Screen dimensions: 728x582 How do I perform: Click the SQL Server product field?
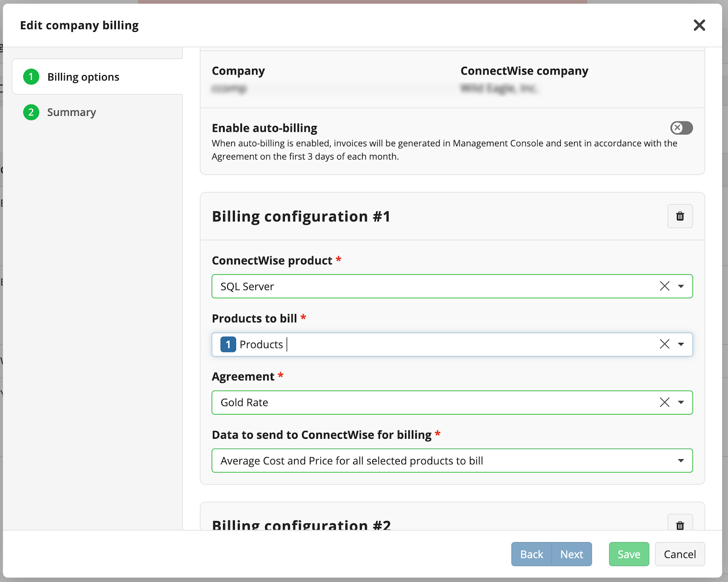[x=452, y=286]
